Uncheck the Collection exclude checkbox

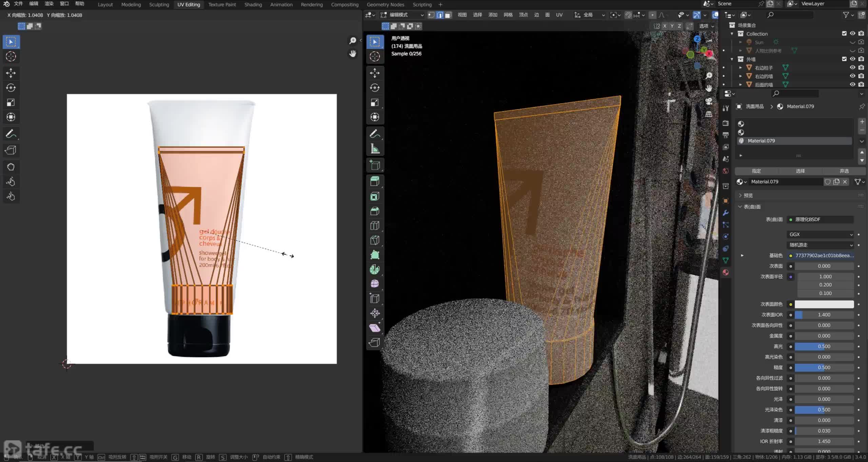[844, 33]
